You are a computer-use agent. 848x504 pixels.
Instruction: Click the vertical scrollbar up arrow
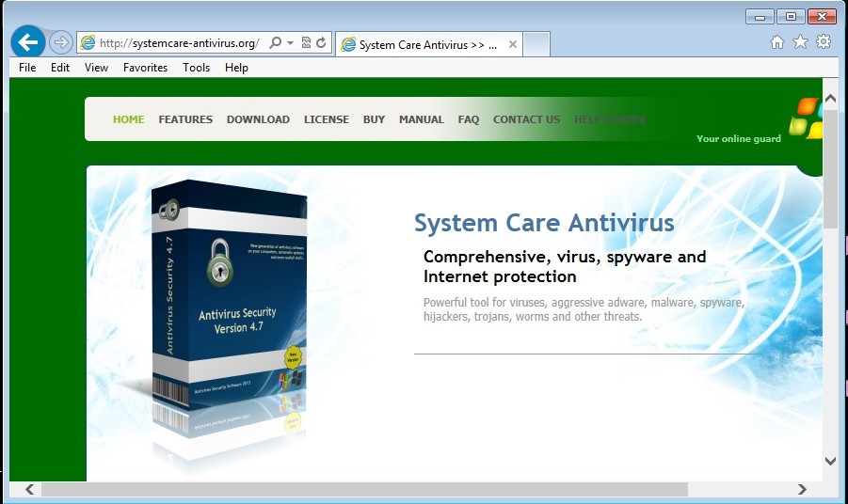(830, 99)
